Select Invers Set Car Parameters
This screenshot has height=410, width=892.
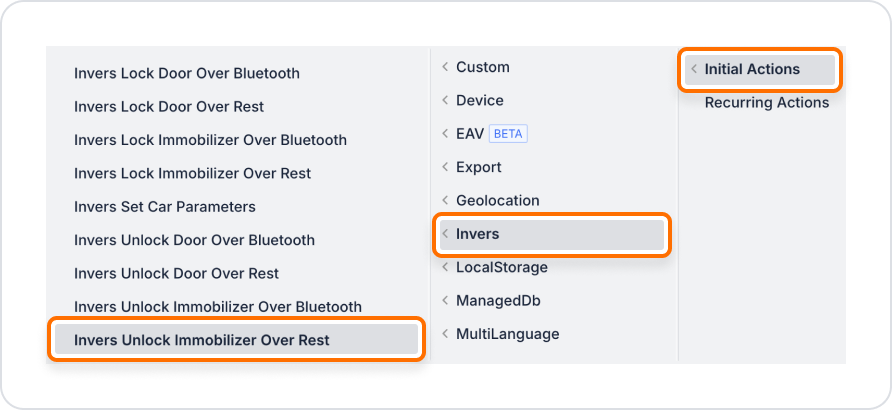164,206
